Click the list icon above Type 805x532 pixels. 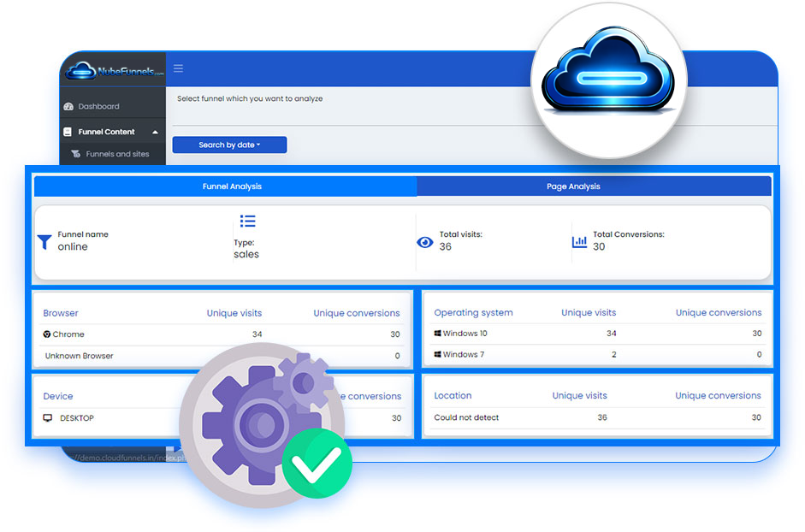click(247, 221)
